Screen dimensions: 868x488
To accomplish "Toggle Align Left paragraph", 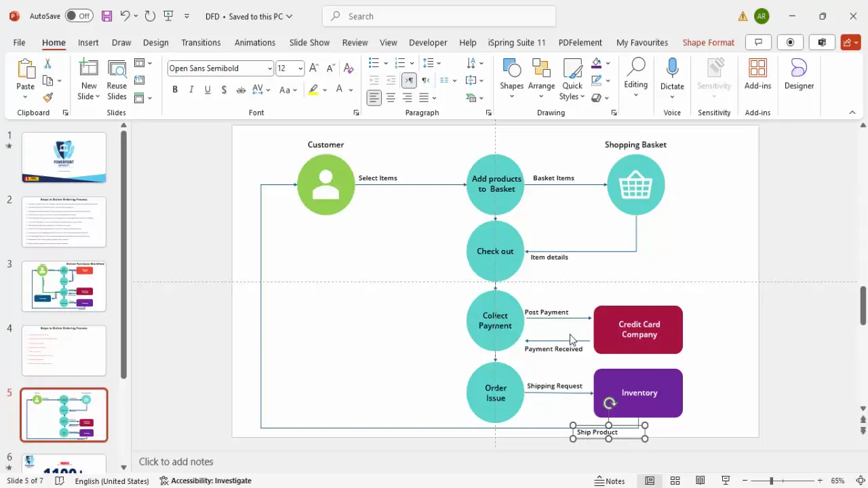I will (x=374, y=98).
